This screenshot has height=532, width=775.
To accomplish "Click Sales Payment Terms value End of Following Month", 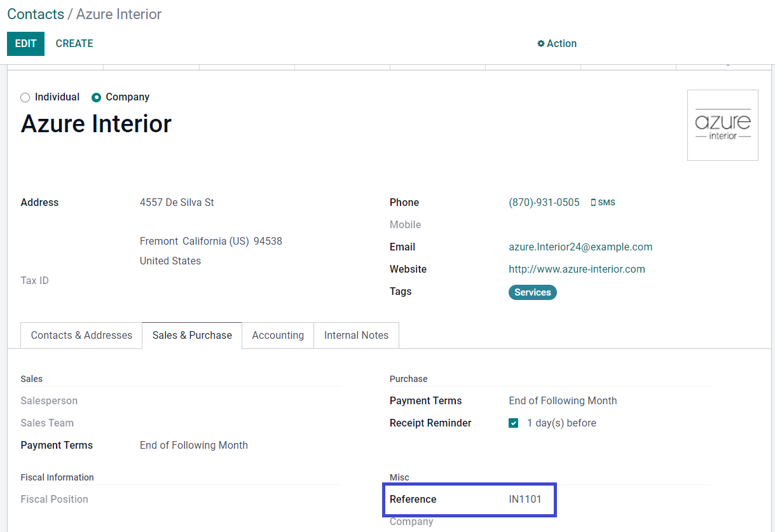I will [x=194, y=446].
